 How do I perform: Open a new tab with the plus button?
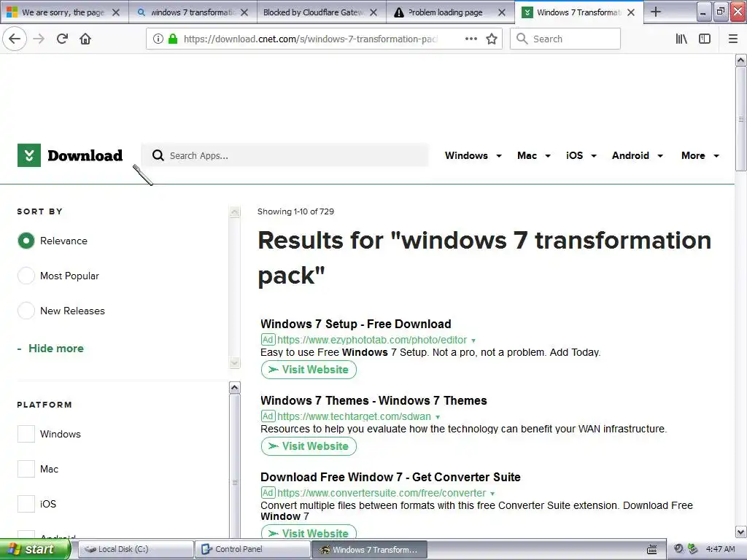click(x=656, y=12)
